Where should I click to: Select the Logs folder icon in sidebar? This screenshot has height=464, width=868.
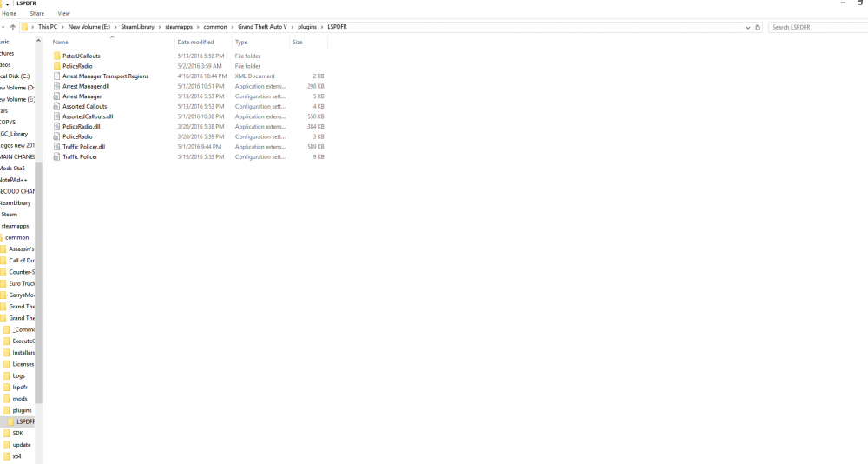pos(7,375)
